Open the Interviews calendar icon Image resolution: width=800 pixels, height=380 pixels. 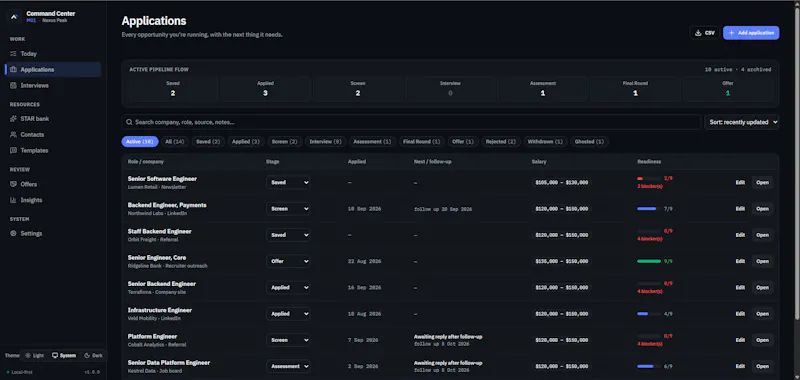coord(14,86)
